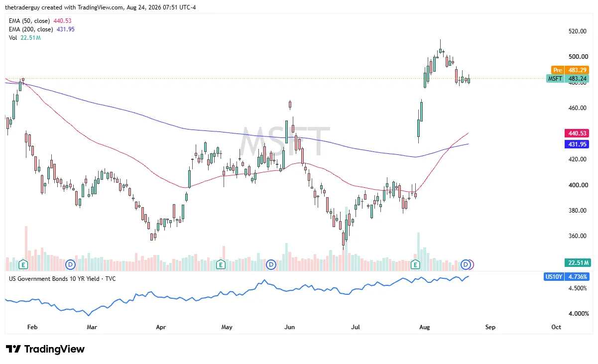Click the Jun label on time axis

click(289, 327)
